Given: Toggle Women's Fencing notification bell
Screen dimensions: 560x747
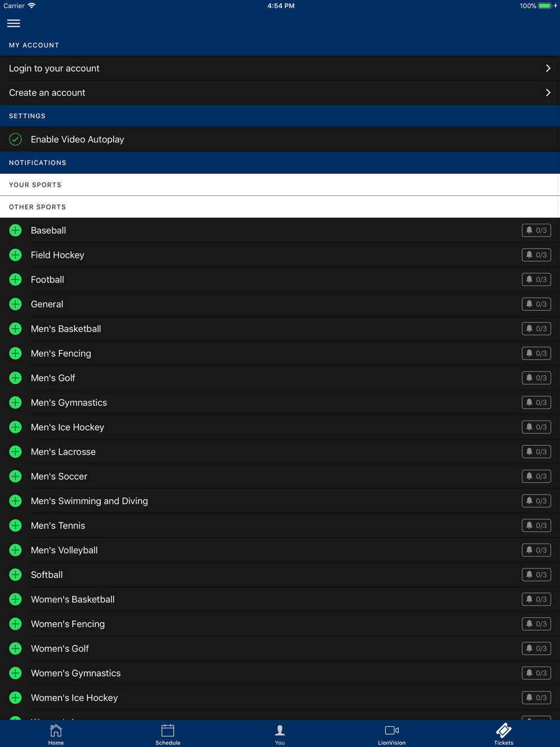Looking at the screenshot, I should click(x=536, y=624).
